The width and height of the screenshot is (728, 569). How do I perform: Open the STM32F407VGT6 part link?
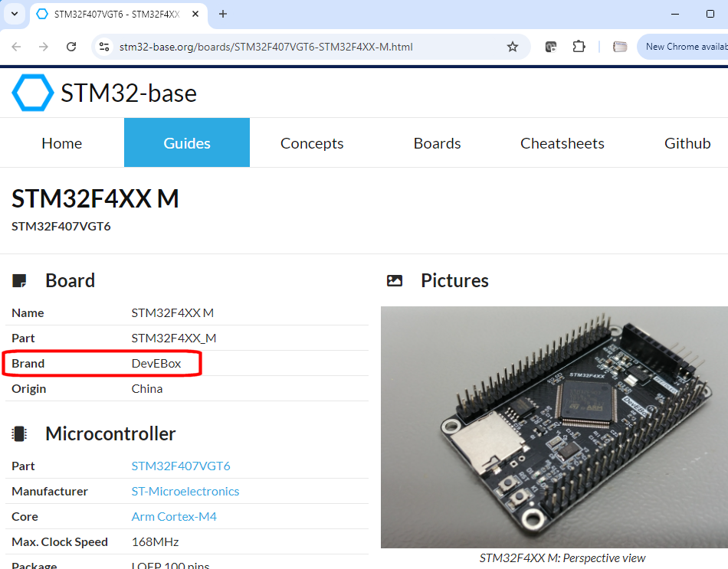181,466
